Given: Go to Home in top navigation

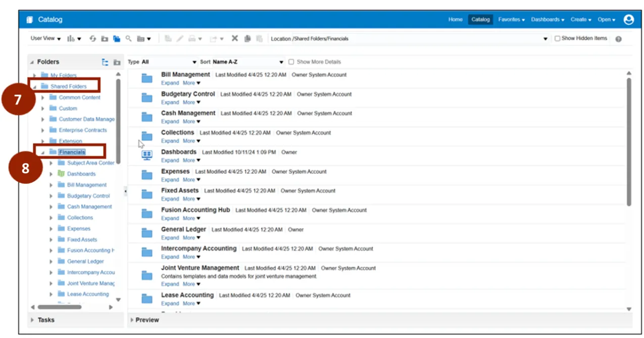Looking at the screenshot, I should pyautogui.click(x=455, y=20).
